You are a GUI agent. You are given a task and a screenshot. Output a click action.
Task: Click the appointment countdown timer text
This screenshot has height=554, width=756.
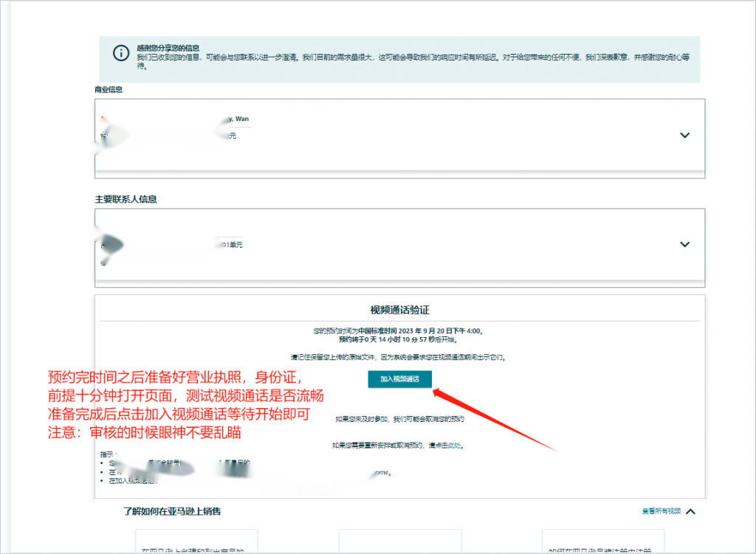[399, 340]
